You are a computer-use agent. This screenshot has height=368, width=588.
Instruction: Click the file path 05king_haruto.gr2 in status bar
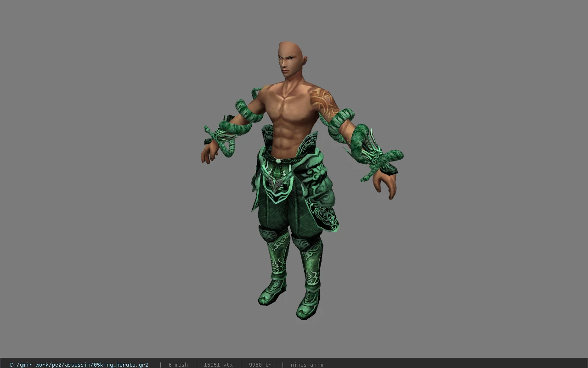[x=79, y=365]
